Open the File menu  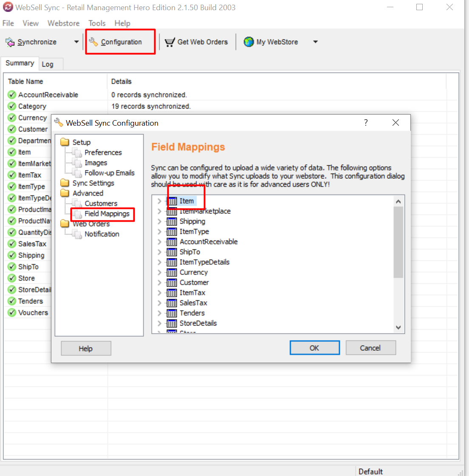(x=8, y=23)
